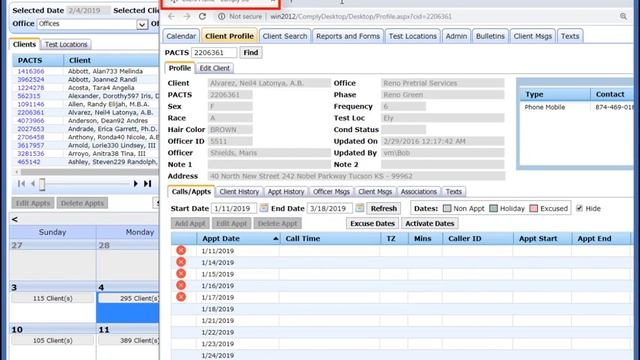Sort by Appt Date column arrow
The height and width of the screenshot is (360, 640).
click(276, 238)
